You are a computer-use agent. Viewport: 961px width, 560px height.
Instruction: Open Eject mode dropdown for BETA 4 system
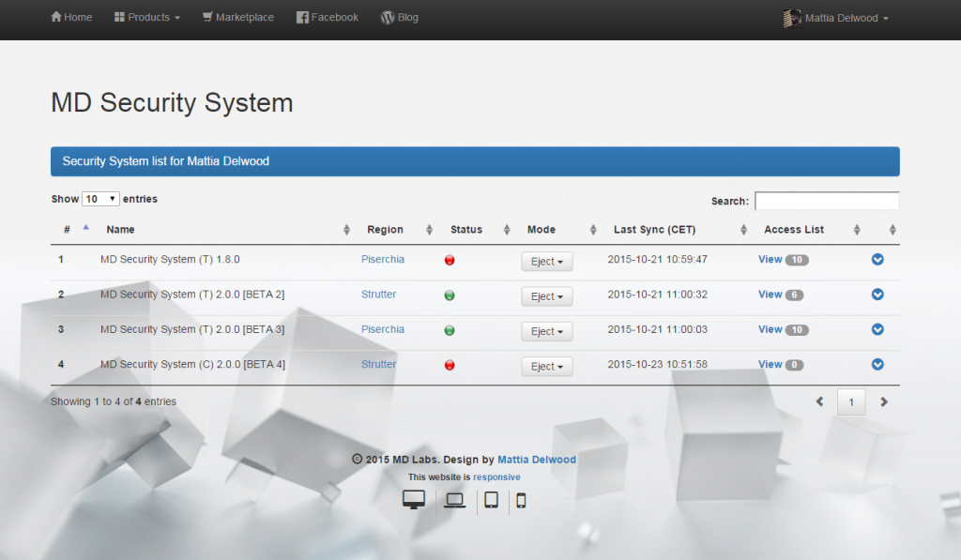pyautogui.click(x=547, y=367)
